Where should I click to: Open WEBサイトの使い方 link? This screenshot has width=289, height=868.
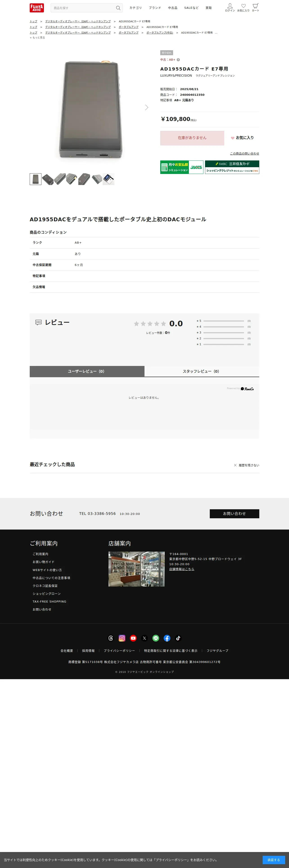pyautogui.click(x=47, y=570)
